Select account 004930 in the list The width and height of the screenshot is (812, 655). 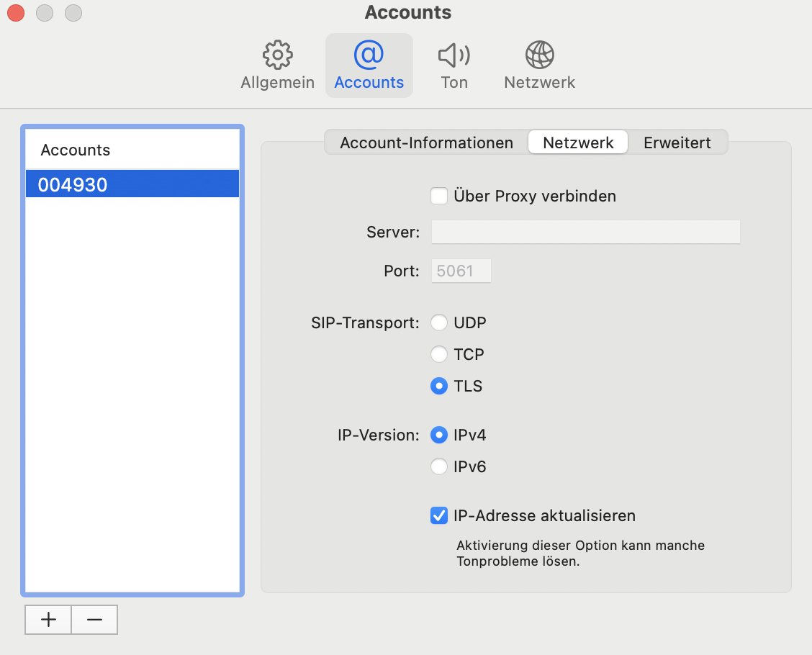coord(132,185)
